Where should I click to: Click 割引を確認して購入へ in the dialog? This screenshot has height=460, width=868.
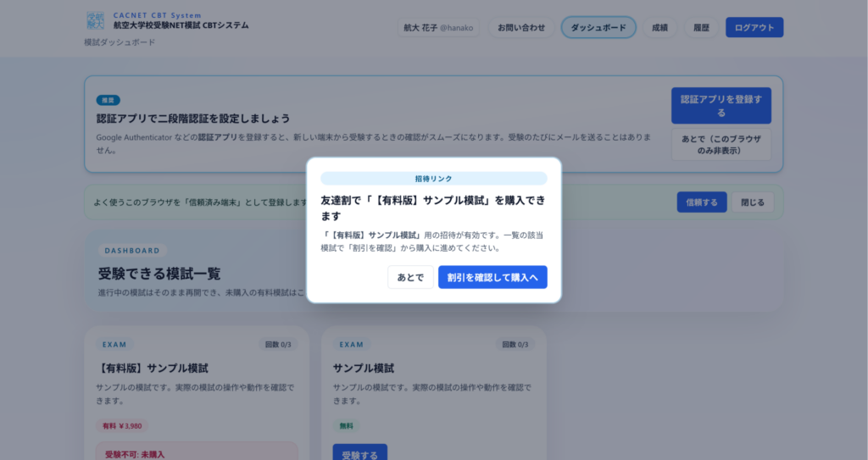[x=492, y=278]
